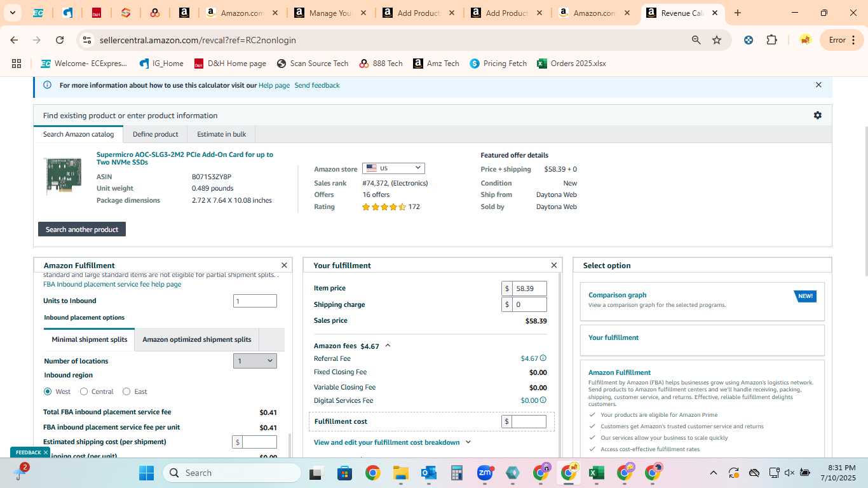Launch Excel from the taskbar
868x488 pixels.
596,473
